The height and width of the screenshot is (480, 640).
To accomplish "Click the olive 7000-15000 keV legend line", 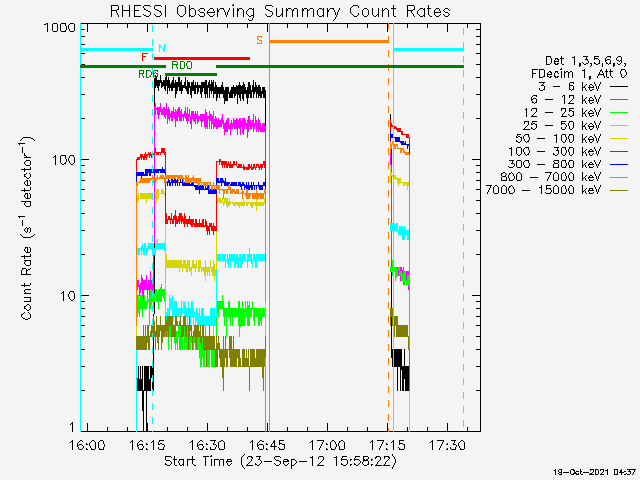I will pos(619,190).
